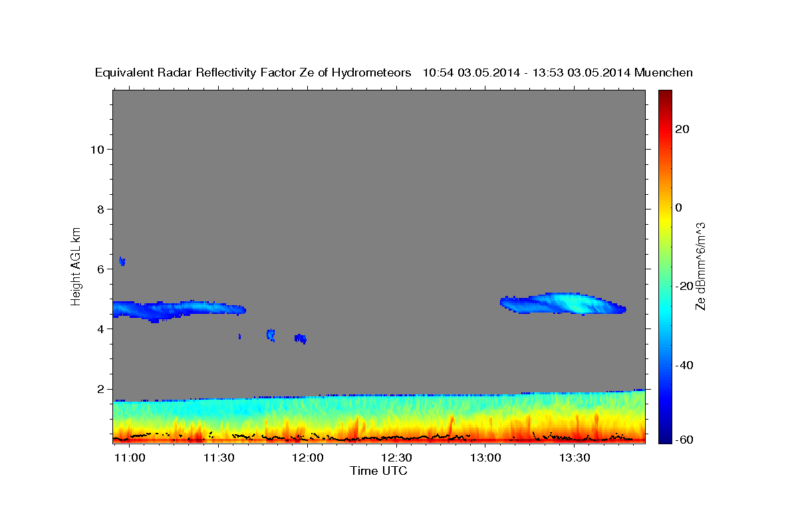Click the dark red top of the colorbar
The height and width of the screenshot is (532, 798).
tap(664, 94)
